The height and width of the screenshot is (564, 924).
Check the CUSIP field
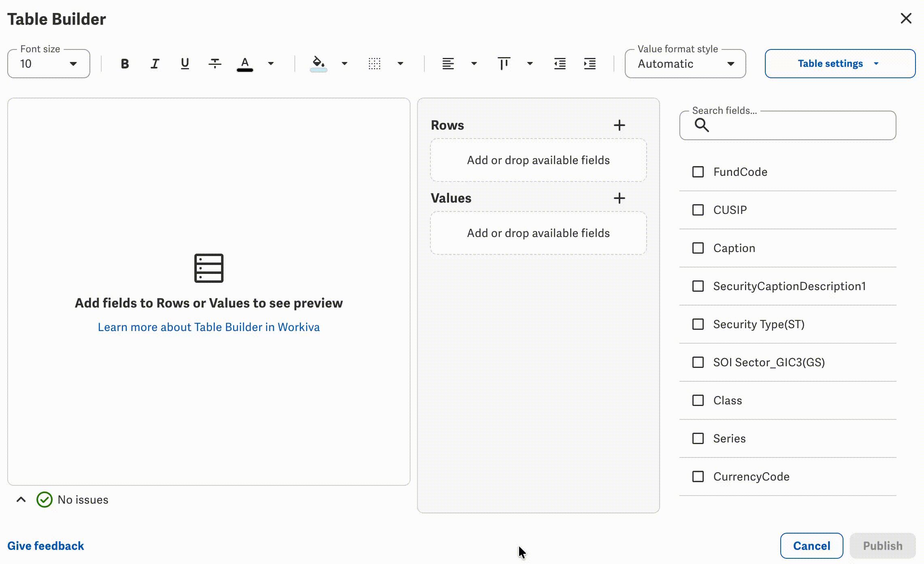[698, 210]
